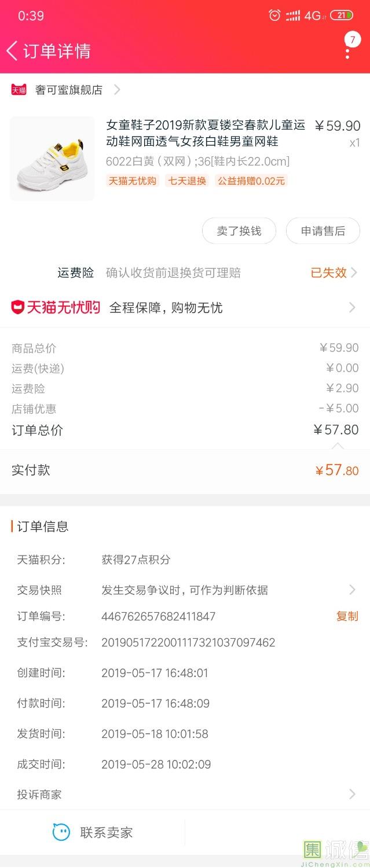Open 天猫无忧购 guarantee details chevron
Viewport: 370px width, 868px height.
coord(352,308)
